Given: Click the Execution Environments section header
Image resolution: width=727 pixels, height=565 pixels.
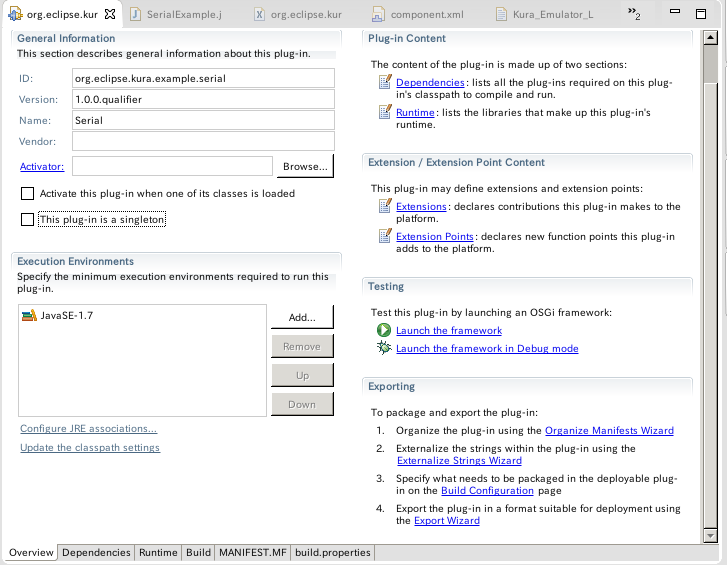Looking at the screenshot, I should click(x=75, y=261).
